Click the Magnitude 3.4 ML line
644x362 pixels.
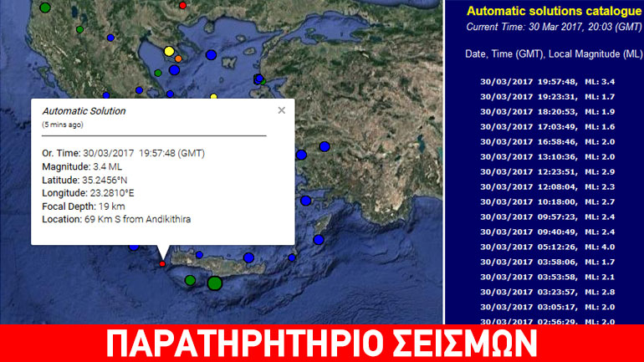[82, 166]
